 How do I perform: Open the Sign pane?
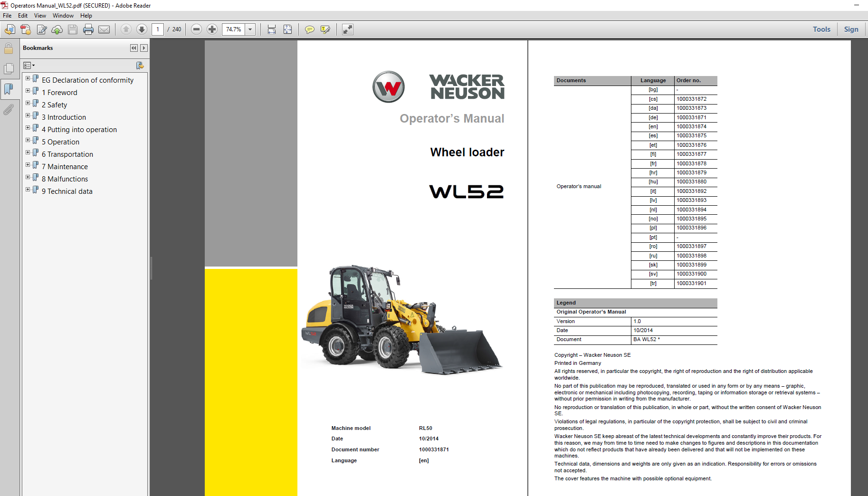click(851, 29)
